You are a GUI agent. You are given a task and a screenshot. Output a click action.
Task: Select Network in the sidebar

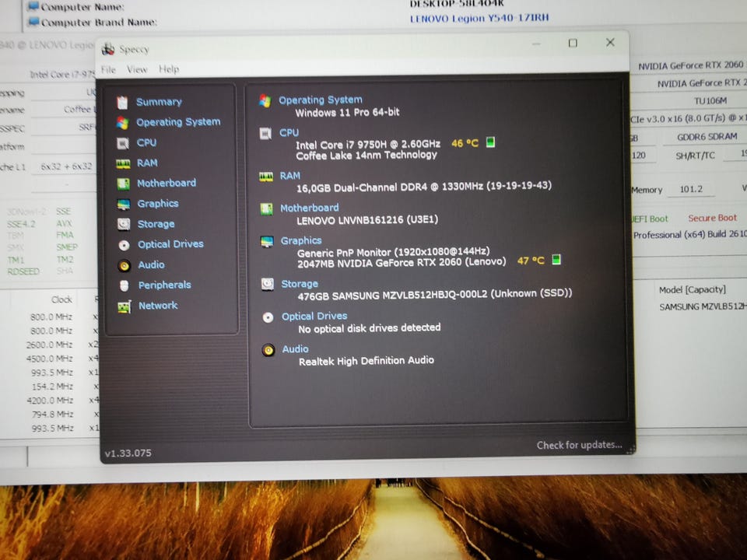(158, 306)
